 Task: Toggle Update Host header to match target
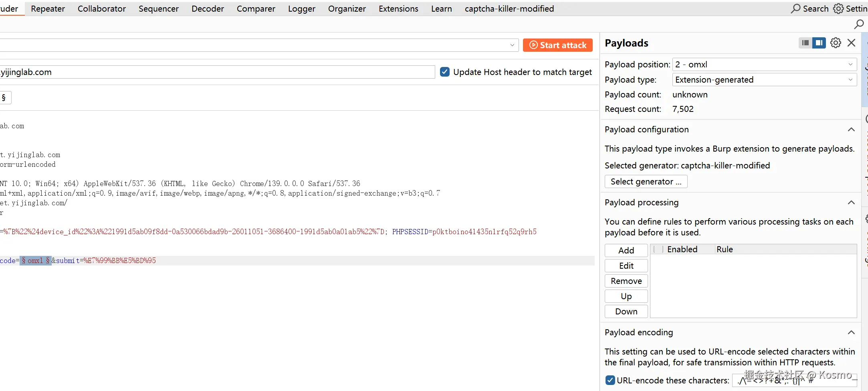pos(445,72)
